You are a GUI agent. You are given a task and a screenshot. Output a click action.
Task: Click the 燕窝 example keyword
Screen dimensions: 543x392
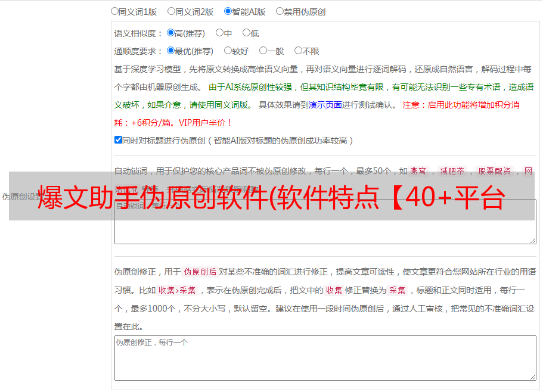[418, 171]
